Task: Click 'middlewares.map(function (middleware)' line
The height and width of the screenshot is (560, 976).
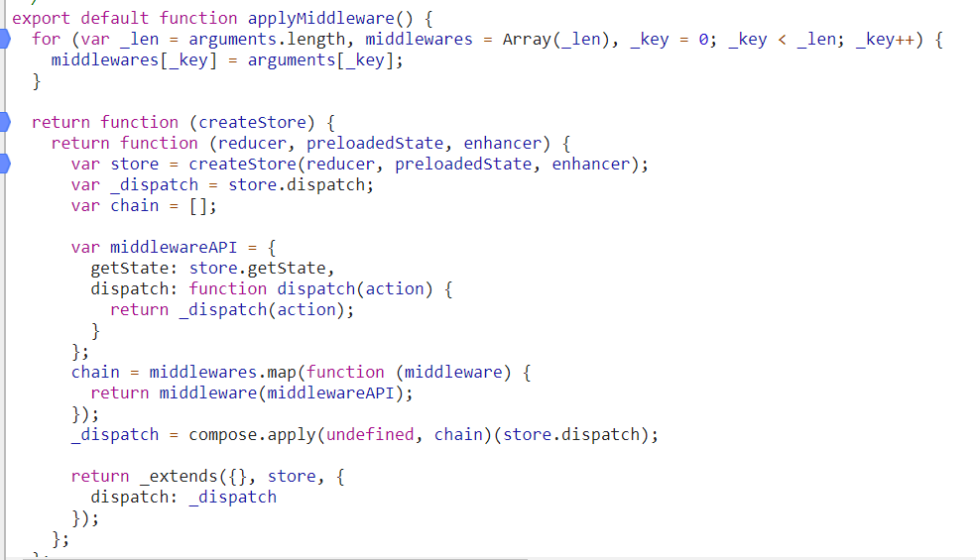Action: (x=301, y=372)
